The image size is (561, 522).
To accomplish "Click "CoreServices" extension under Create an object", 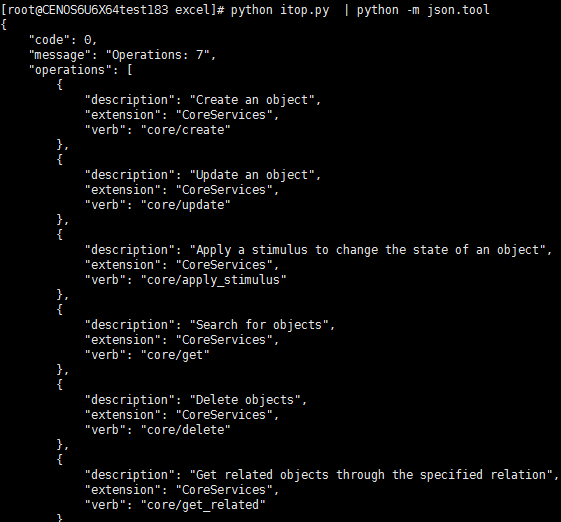I will pyautogui.click(x=224, y=115).
